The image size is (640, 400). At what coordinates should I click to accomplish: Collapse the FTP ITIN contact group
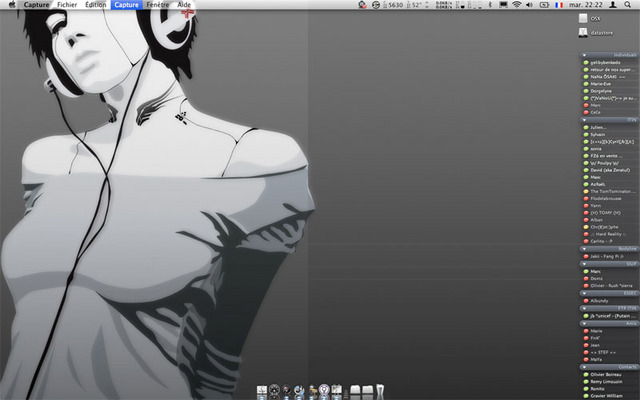pyautogui.click(x=584, y=308)
